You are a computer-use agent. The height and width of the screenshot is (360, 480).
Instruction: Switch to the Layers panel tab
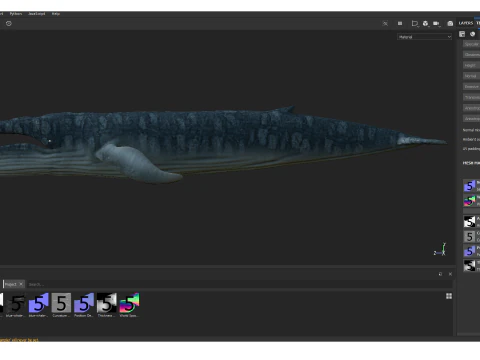click(466, 23)
